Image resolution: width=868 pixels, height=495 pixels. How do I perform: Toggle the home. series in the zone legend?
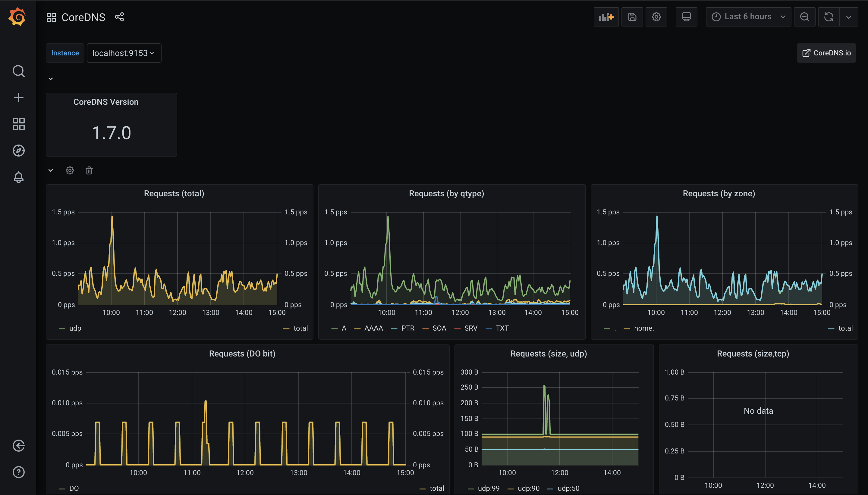tap(644, 328)
